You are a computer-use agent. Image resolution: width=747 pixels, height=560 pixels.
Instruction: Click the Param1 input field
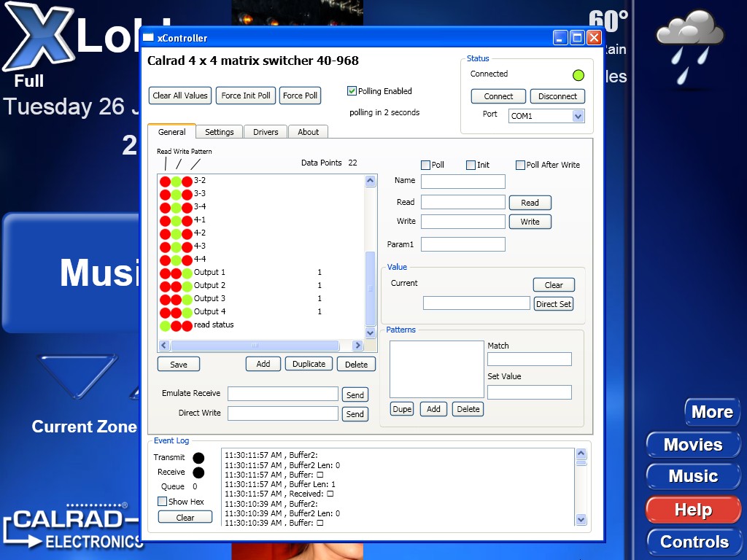[x=463, y=244]
